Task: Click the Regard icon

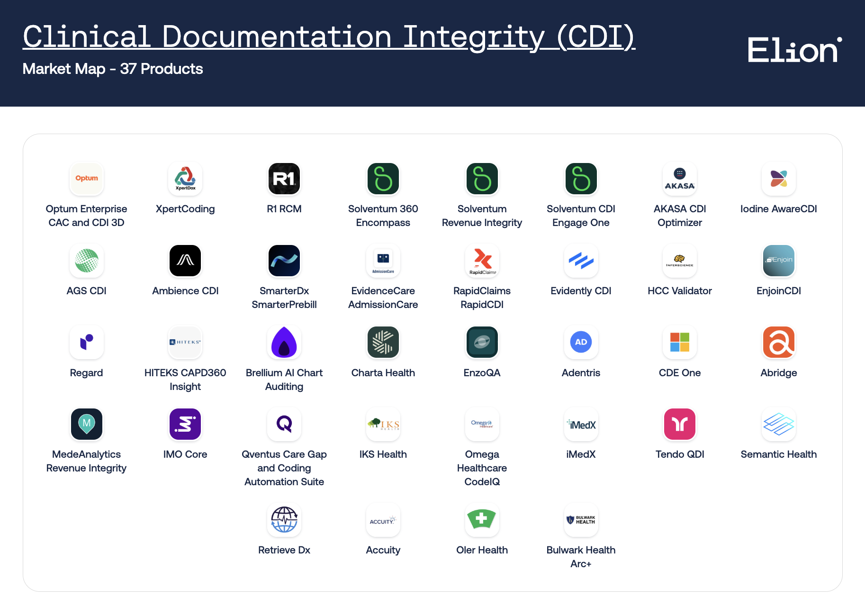Action: [x=87, y=342]
